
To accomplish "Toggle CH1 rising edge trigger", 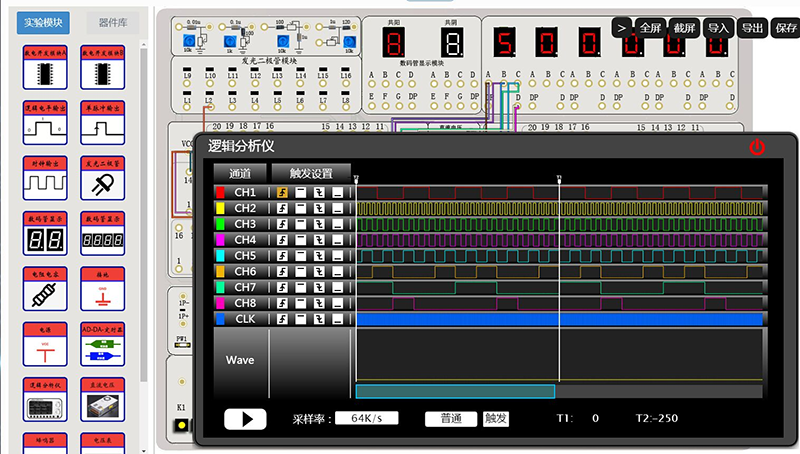I will [x=282, y=192].
